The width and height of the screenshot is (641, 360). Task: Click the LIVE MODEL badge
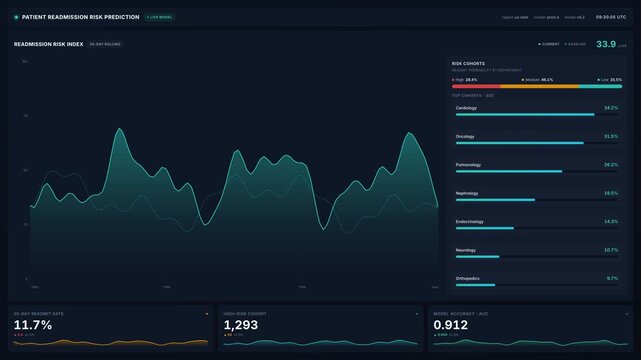point(159,17)
